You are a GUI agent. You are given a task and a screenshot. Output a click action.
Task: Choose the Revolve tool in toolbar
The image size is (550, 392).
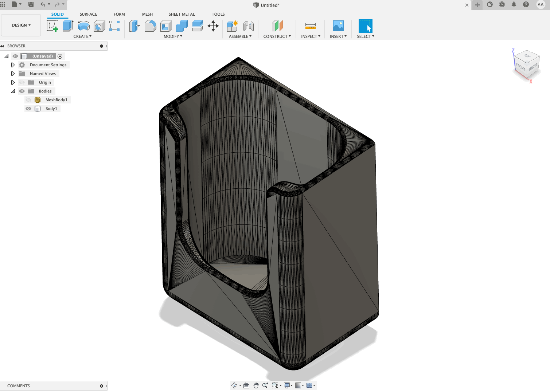click(x=83, y=26)
